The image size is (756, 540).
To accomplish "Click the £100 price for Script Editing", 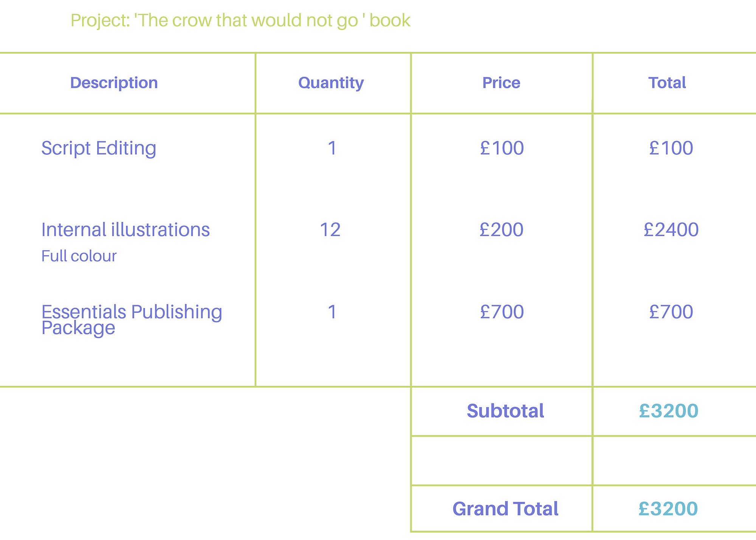I will [x=502, y=148].
